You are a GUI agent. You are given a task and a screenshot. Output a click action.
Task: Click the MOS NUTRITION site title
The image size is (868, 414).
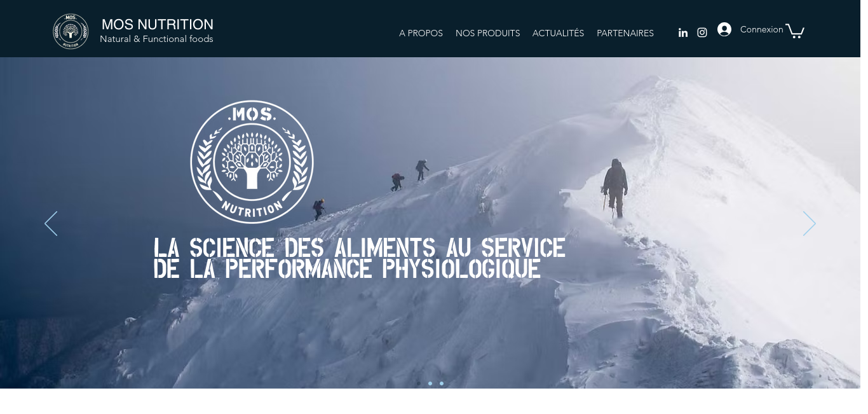click(158, 24)
